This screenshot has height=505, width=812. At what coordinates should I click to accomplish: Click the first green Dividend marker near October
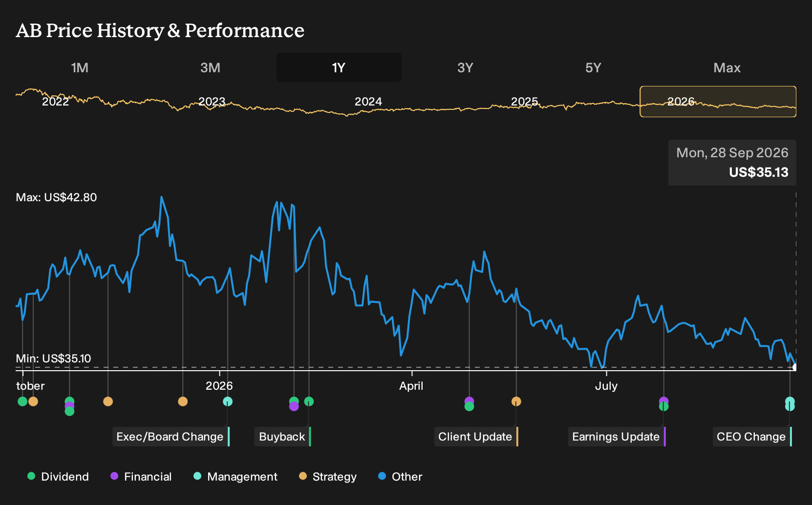point(22,401)
